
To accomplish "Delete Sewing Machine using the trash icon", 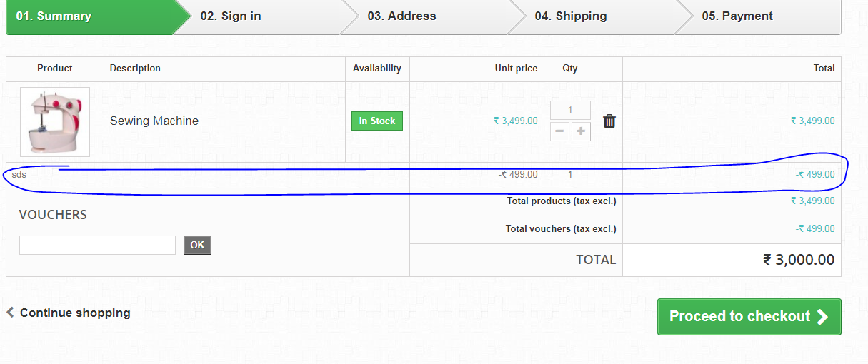I will tap(609, 121).
